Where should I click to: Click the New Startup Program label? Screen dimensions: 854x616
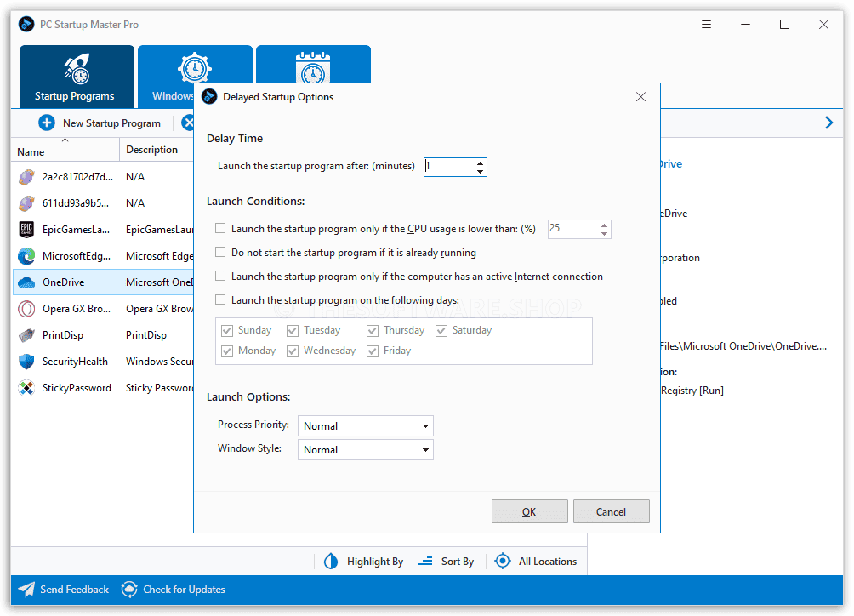point(111,123)
